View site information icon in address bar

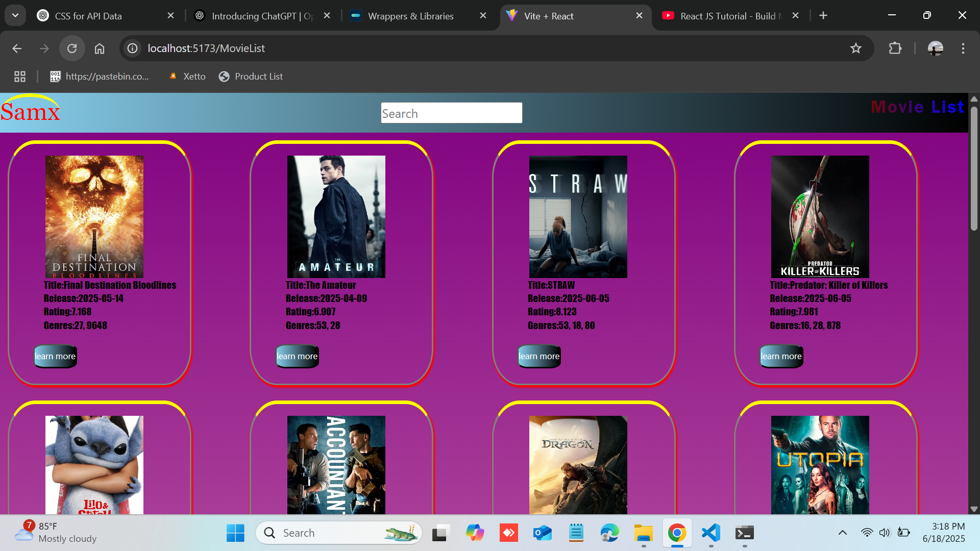(x=133, y=48)
